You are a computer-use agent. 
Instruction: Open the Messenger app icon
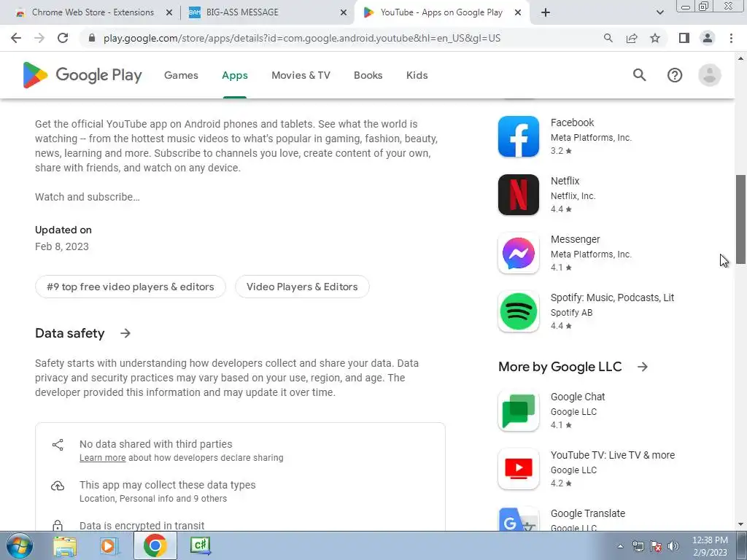(519, 253)
